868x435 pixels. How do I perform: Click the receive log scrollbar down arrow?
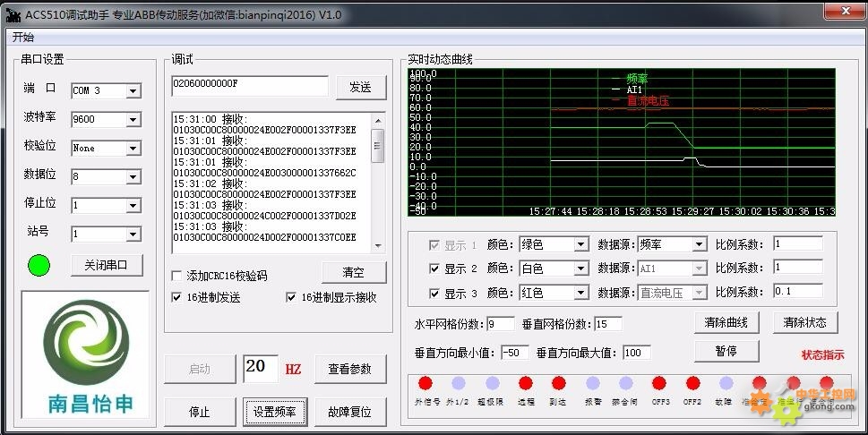point(378,246)
